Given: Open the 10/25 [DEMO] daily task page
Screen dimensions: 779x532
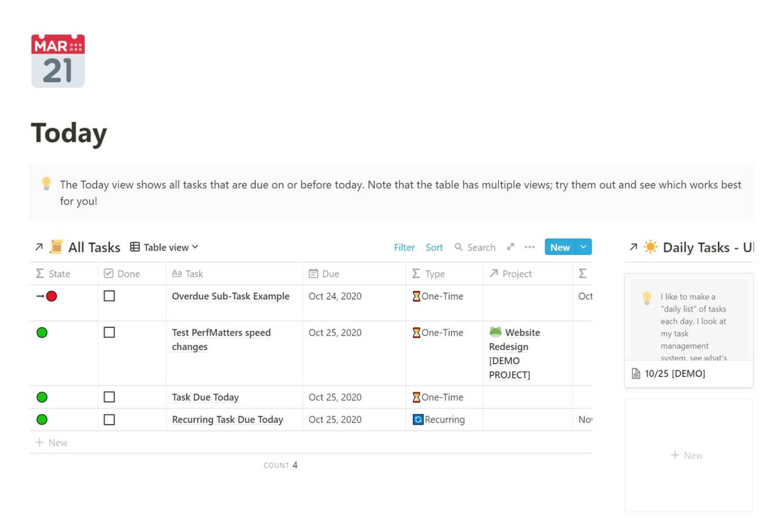Looking at the screenshot, I should [x=675, y=373].
